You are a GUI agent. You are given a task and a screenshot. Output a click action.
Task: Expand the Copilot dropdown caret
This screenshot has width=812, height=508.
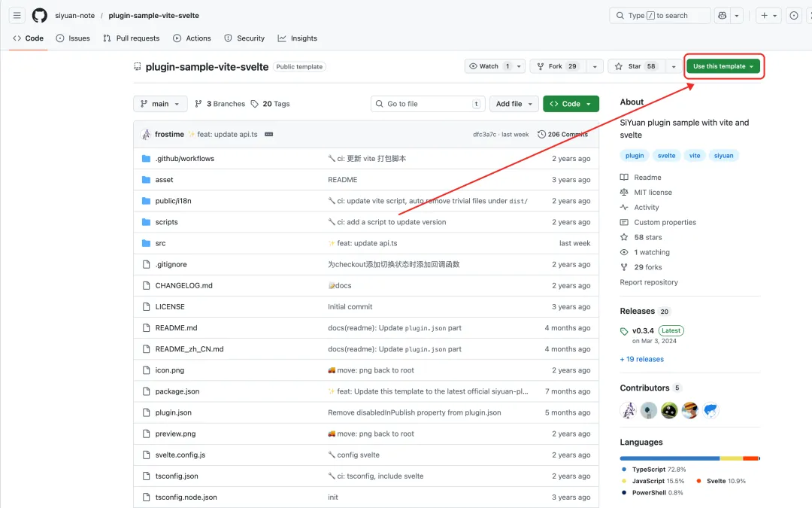pyautogui.click(x=736, y=16)
